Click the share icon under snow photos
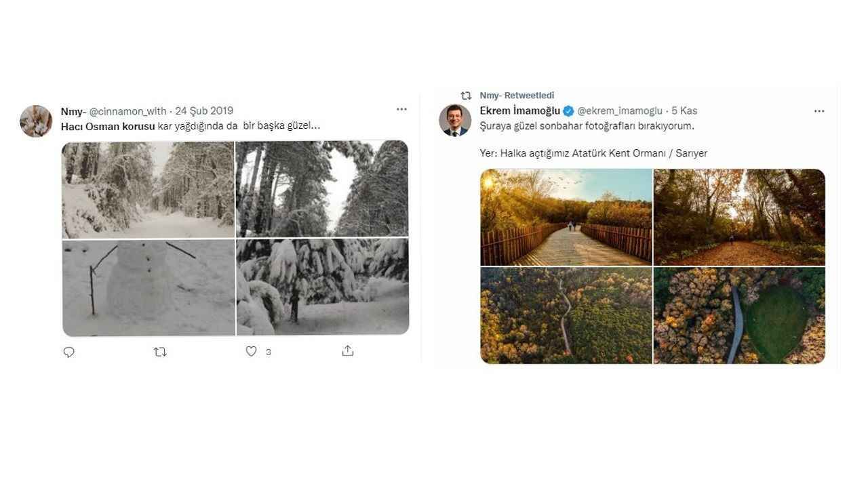This screenshot has width=868, height=488. pyautogui.click(x=348, y=350)
